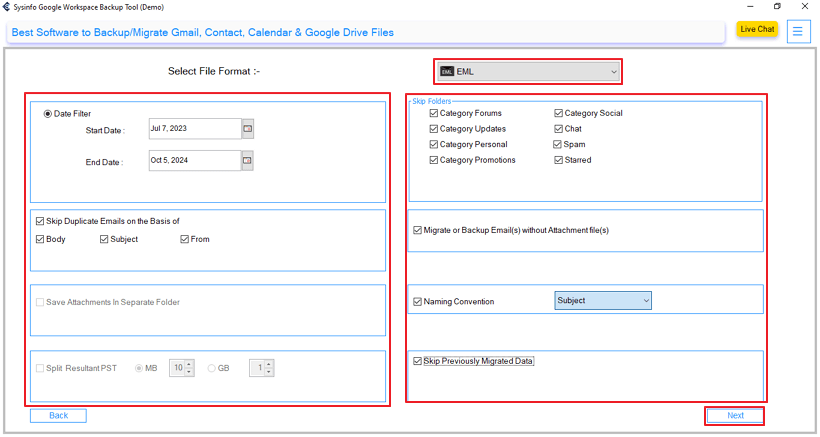Click the Back button
The width and height of the screenshot is (820, 437).
[x=59, y=415]
